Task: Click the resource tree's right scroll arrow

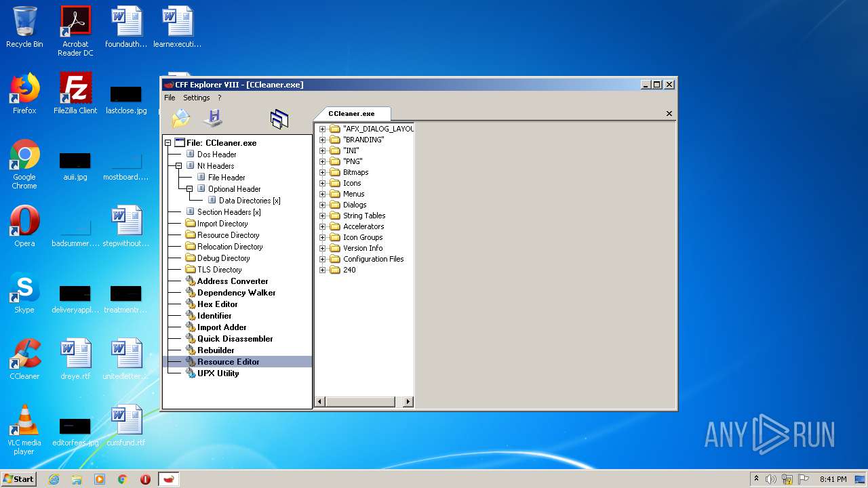Action: click(408, 402)
